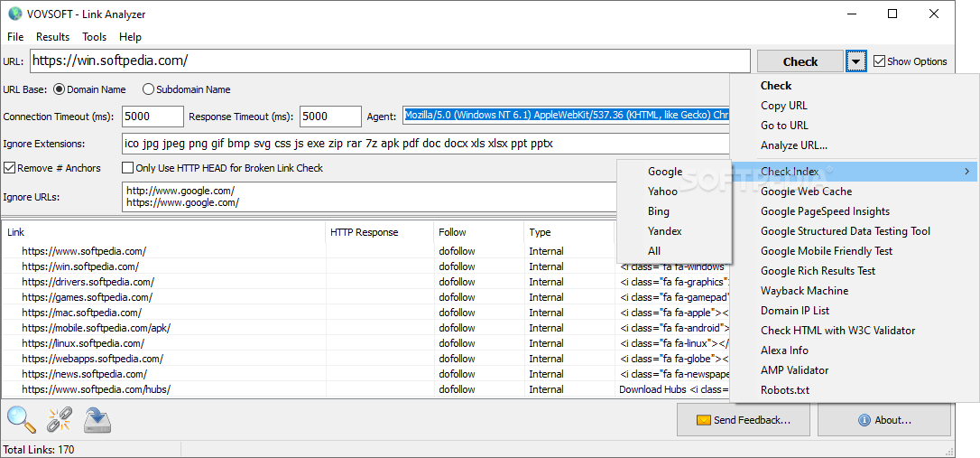Click the export download icon at bottom
The image size is (980, 458).
click(x=98, y=419)
